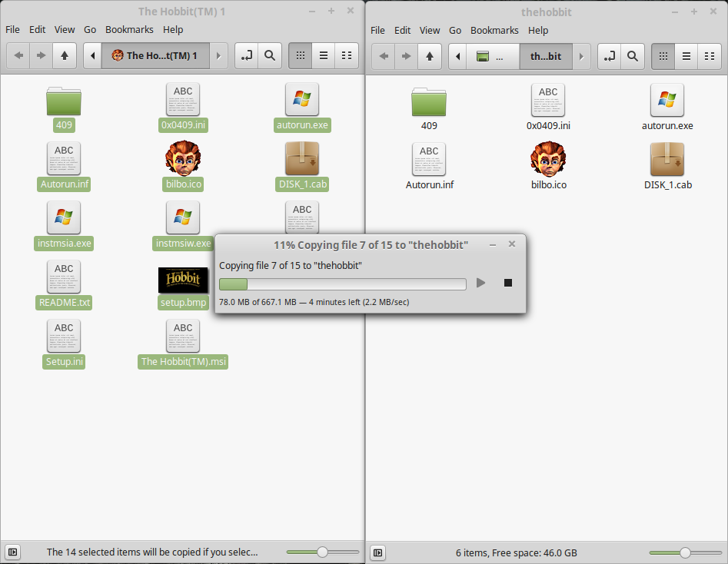Open View menu in The Hobbit(TM) 1 window
The height and width of the screenshot is (564, 728).
coord(65,30)
